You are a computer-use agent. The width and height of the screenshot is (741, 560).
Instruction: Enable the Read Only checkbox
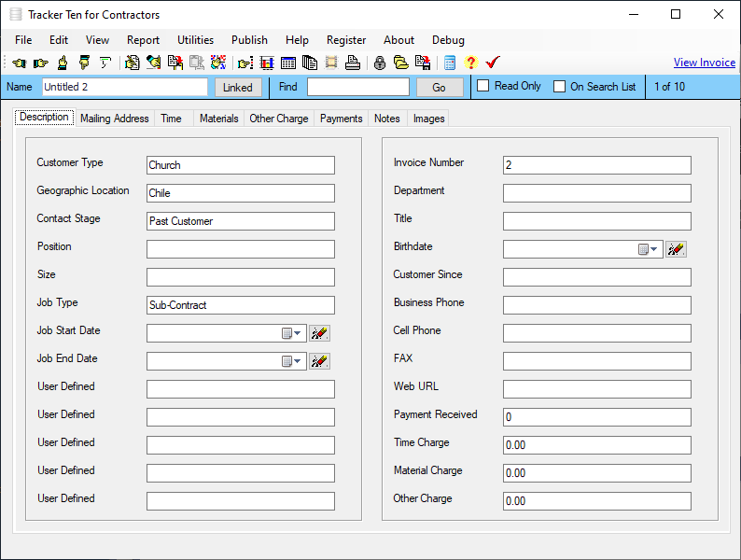pos(483,86)
